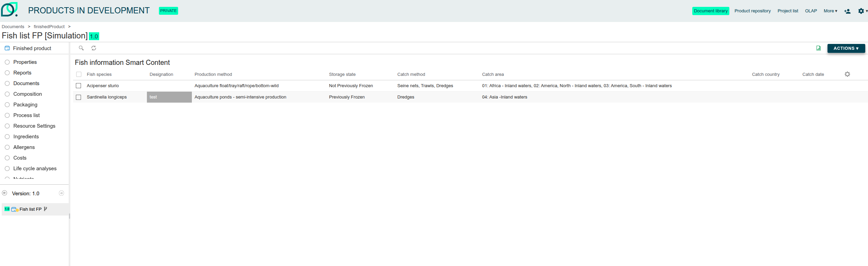Click the refresh icon beside search
Viewport: 868px width, 266px height.
point(94,48)
